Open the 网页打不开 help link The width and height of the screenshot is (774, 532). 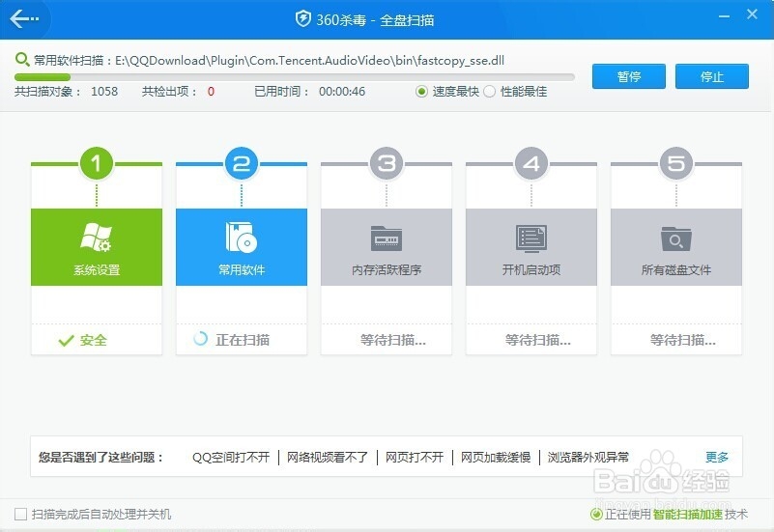(x=415, y=458)
